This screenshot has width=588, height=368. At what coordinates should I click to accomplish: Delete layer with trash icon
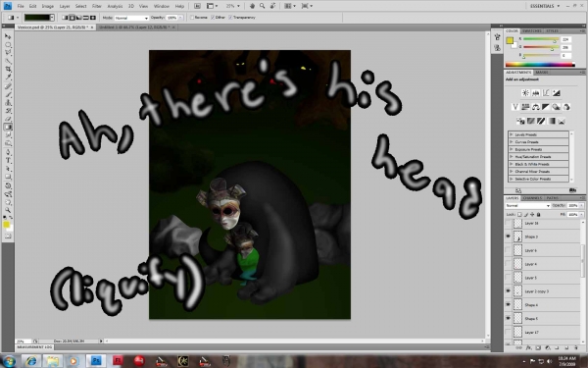[576, 348]
